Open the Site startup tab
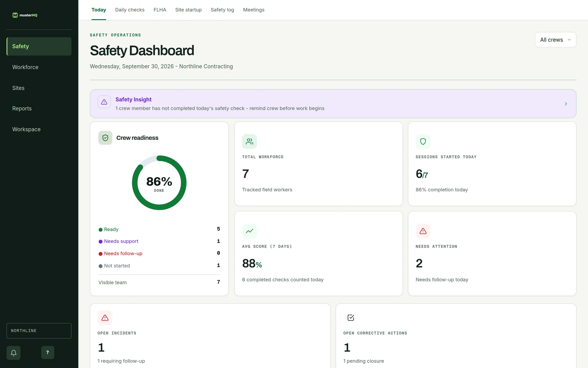Image resolution: width=588 pixels, height=368 pixels. pyautogui.click(x=188, y=10)
